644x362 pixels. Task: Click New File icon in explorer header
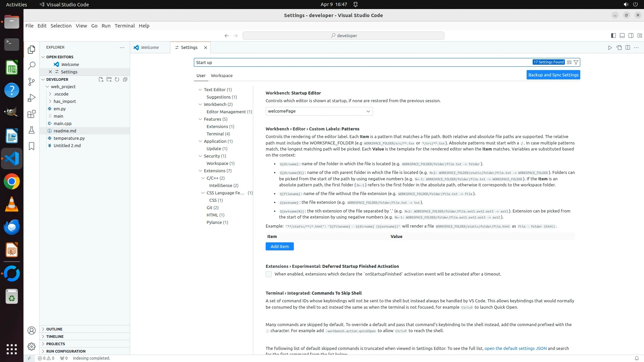click(x=101, y=79)
